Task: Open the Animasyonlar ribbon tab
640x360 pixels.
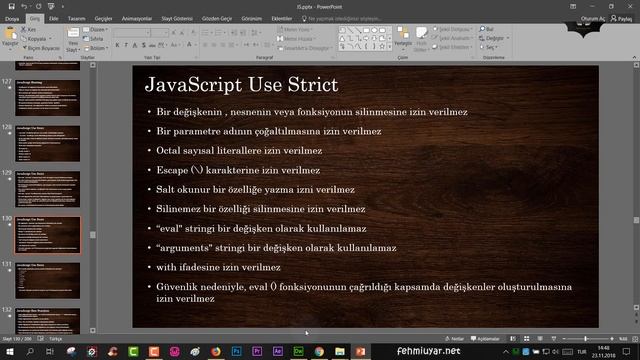Action: 137,19
